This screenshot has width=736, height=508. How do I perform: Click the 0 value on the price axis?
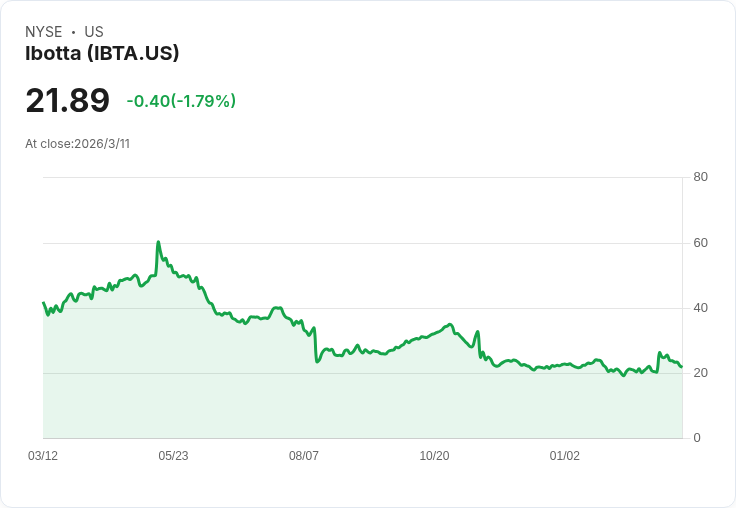(x=697, y=438)
